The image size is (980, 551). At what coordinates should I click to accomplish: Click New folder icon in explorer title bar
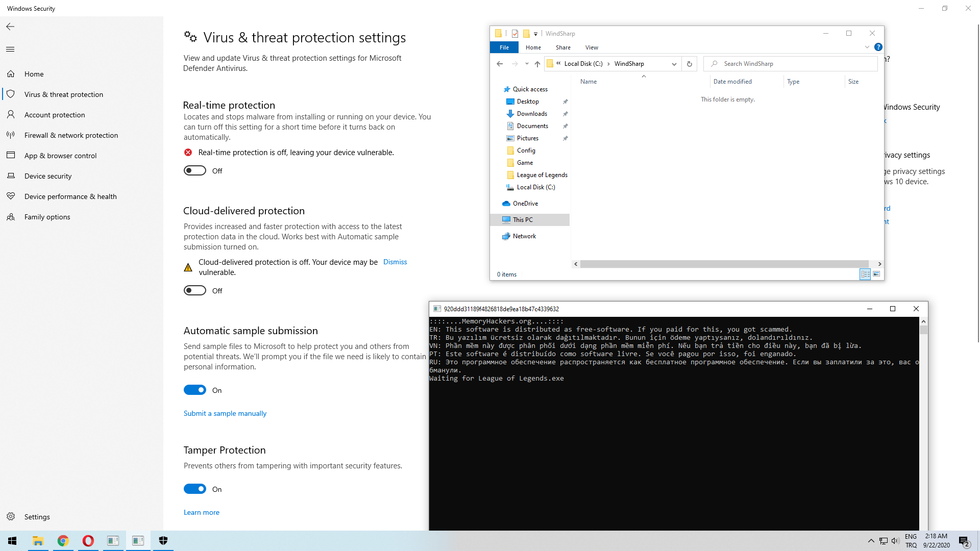[x=526, y=34]
